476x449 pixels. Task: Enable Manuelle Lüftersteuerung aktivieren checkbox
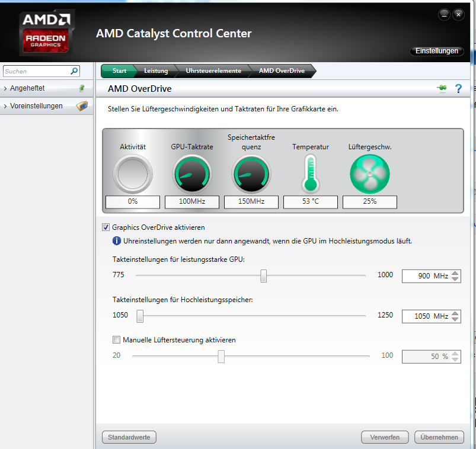click(116, 340)
